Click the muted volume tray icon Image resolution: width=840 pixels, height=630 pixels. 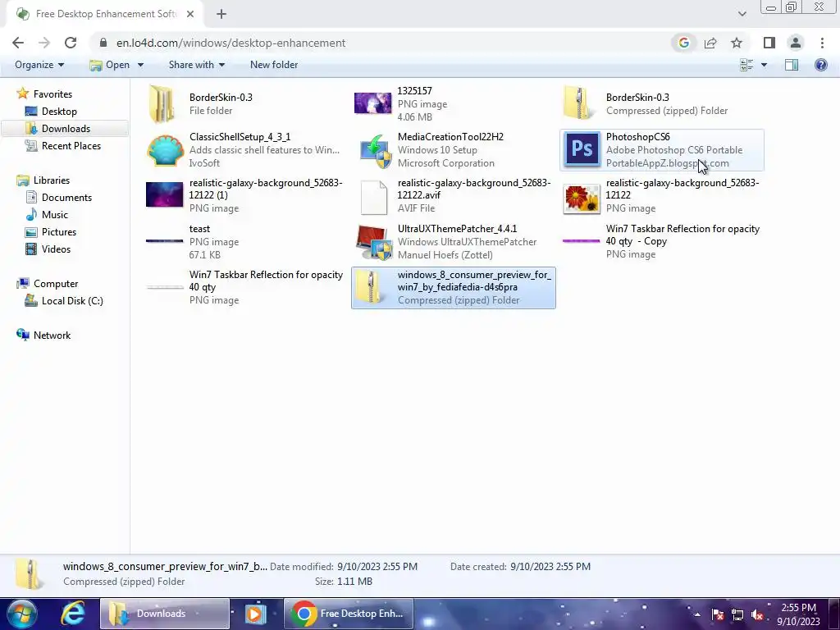[x=757, y=614]
